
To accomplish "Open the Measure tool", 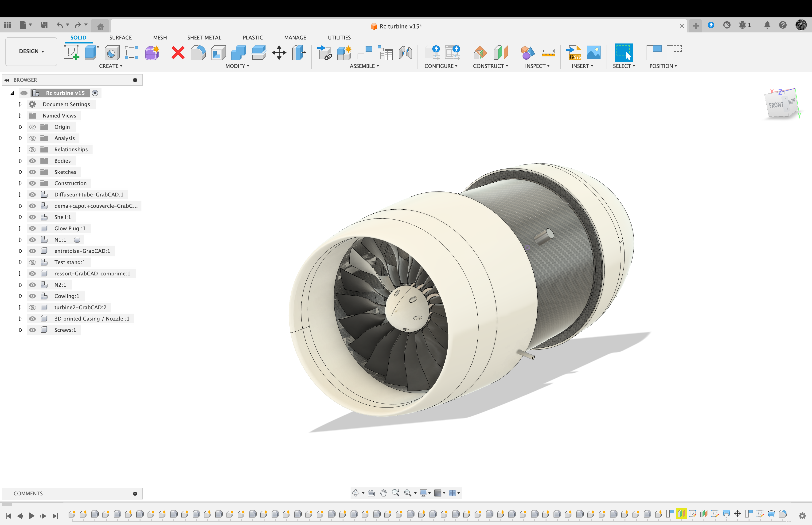I will (x=548, y=53).
